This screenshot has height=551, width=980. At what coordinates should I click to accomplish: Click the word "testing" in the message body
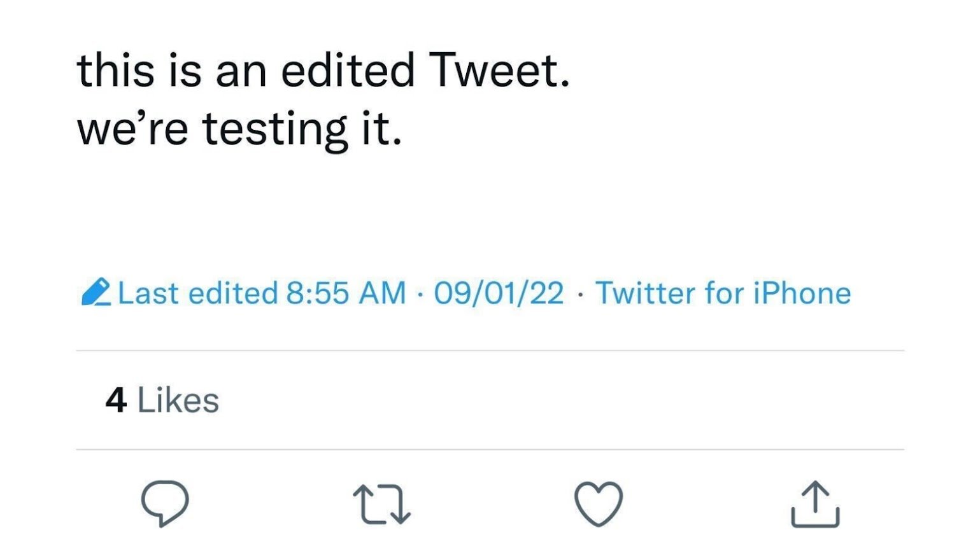[x=275, y=130]
